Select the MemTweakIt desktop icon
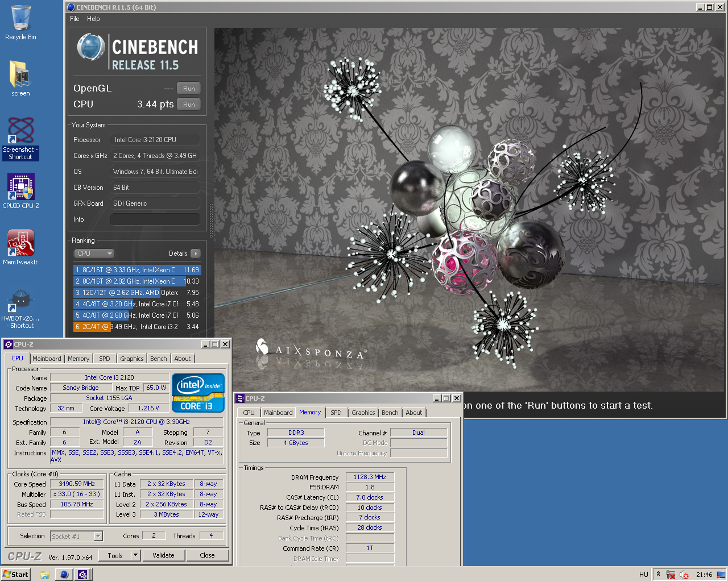 (20, 247)
